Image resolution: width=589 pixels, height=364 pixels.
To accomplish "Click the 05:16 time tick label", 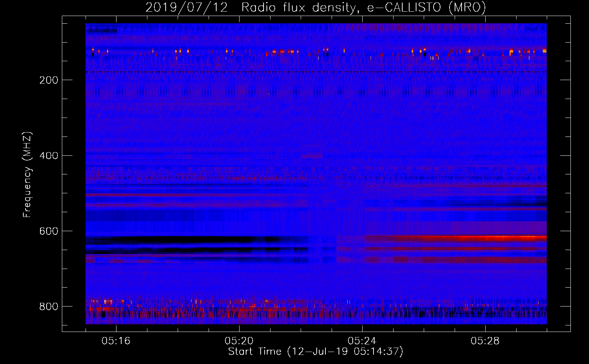I will coord(116,341).
